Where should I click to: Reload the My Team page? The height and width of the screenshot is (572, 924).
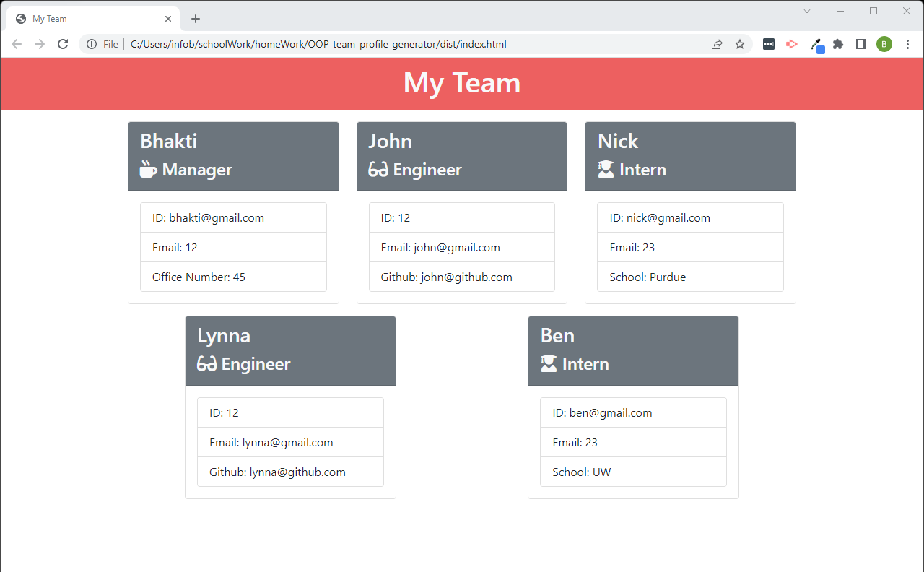pos(63,44)
